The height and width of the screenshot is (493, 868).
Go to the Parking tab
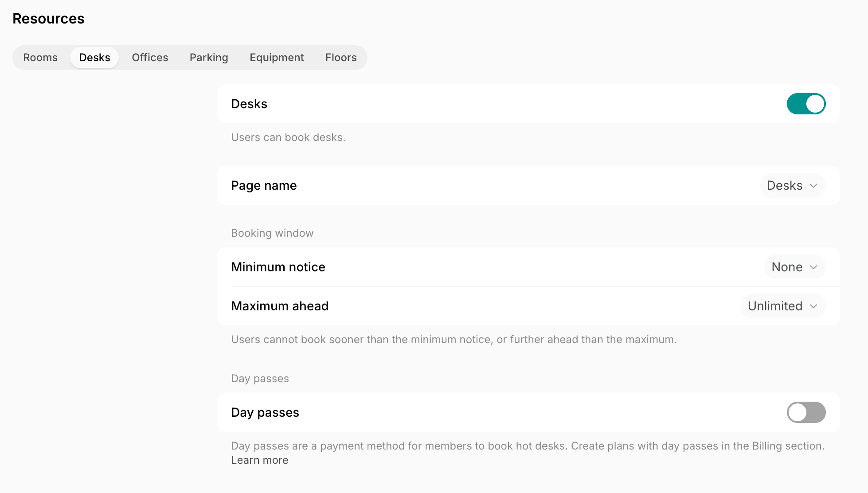[x=209, y=58]
